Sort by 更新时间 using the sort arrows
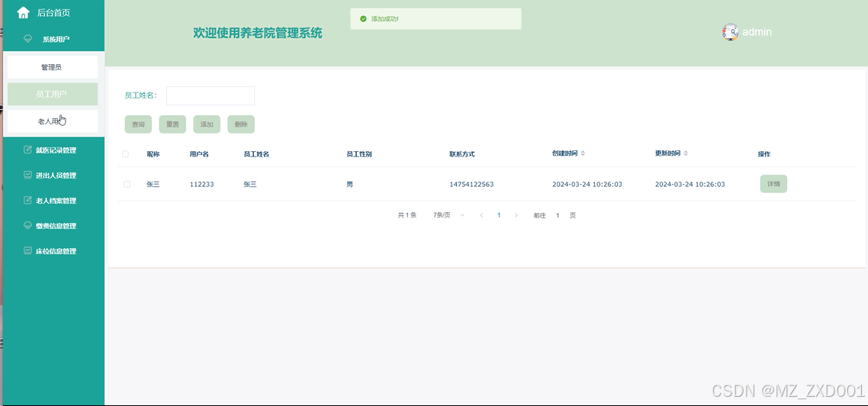The height and width of the screenshot is (406, 868). pyautogui.click(x=686, y=153)
